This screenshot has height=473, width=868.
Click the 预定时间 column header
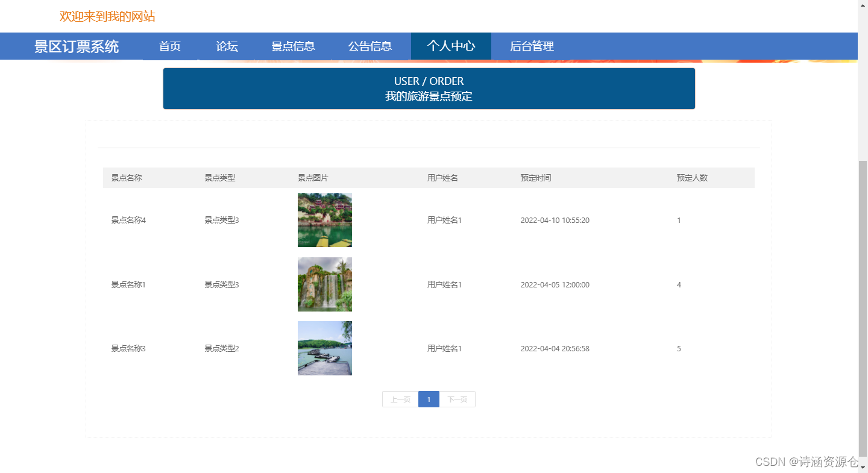click(536, 178)
